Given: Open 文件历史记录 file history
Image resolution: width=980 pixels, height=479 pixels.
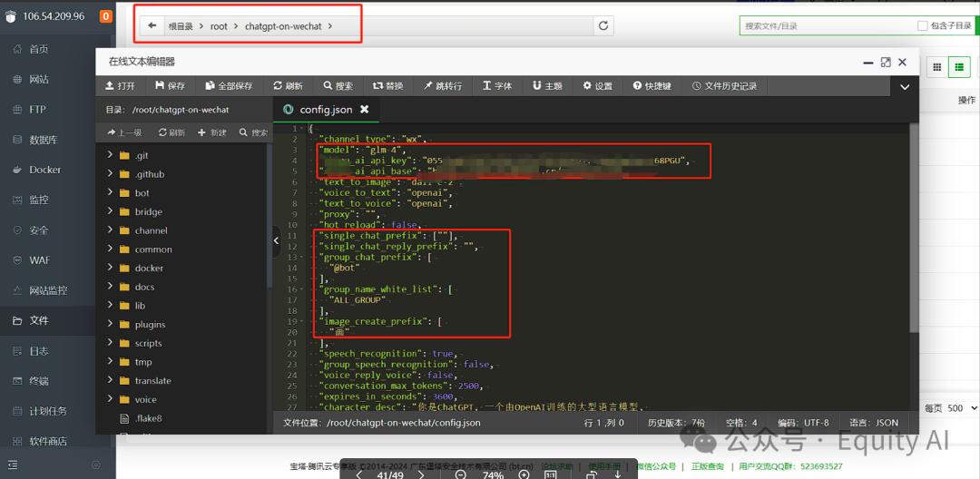Looking at the screenshot, I should click(724, 86).
